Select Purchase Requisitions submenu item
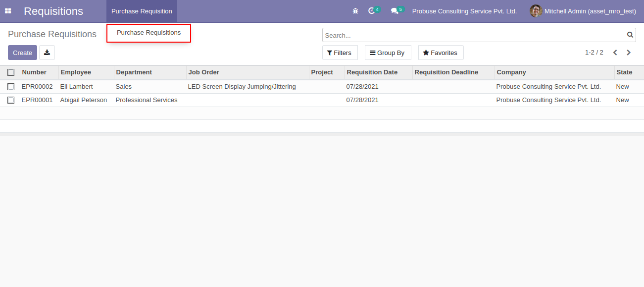Screen dimensions: 644x287 tap(149, 33)
